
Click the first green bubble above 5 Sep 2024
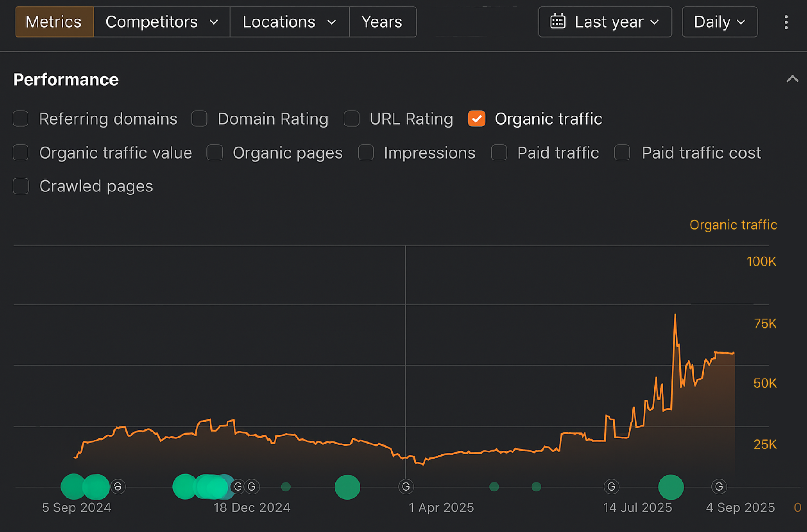click(x=73, y=486)
